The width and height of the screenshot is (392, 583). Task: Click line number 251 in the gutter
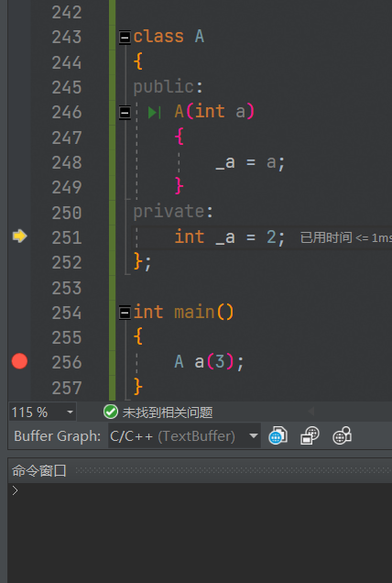[67, 237]
